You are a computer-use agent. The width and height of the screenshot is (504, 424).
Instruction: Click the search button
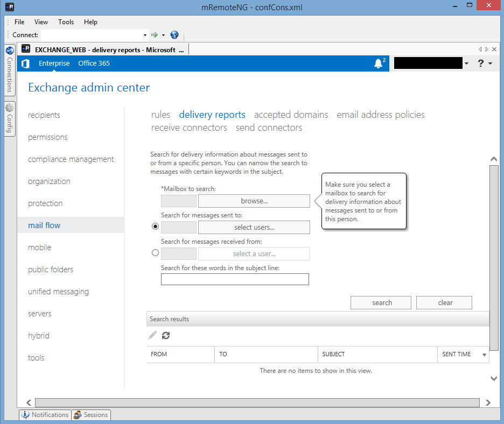(381, 302)
